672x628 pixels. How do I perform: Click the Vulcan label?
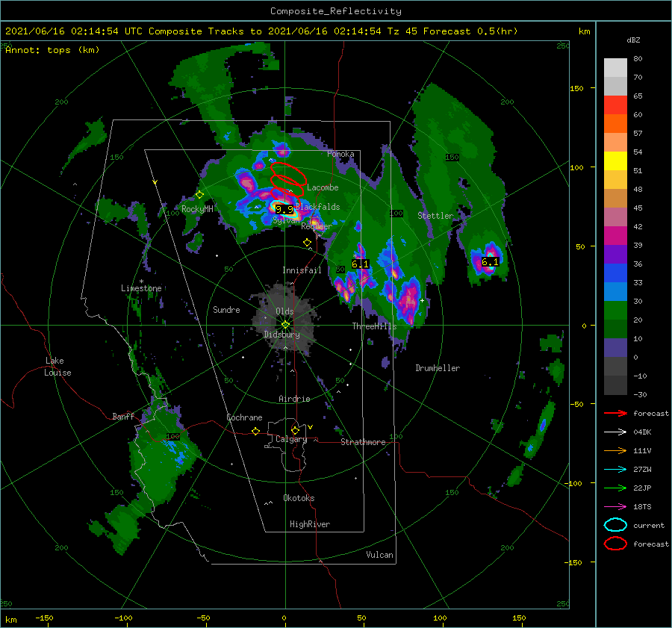pos(379,555)
